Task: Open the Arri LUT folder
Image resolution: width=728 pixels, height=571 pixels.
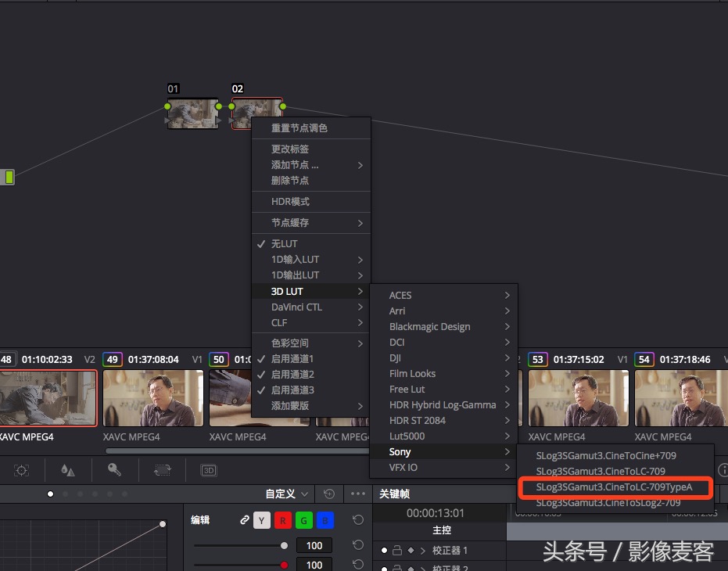Action: click(x=443, y=311)
